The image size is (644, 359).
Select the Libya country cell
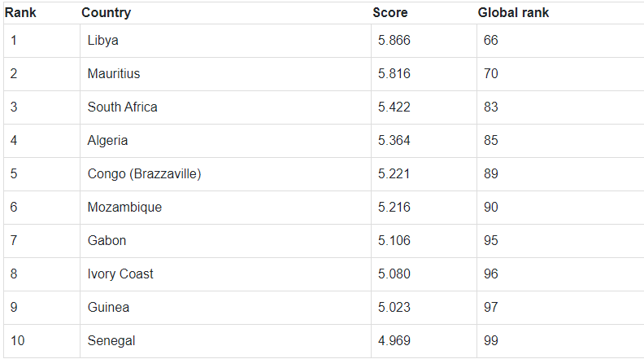point(103,41)
